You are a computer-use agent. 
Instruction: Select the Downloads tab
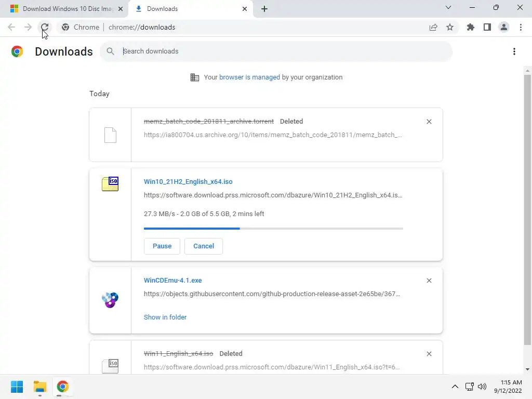[191, 9]
